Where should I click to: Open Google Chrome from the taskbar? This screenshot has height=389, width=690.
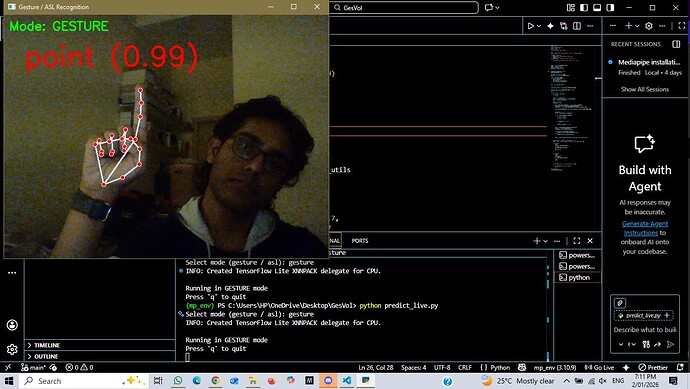pos(215,381)
